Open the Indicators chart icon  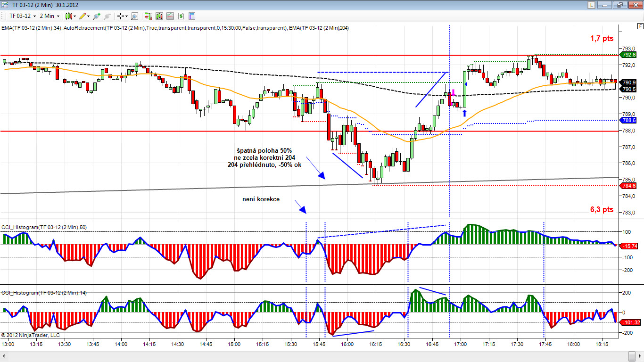click(x=170, y=16)
